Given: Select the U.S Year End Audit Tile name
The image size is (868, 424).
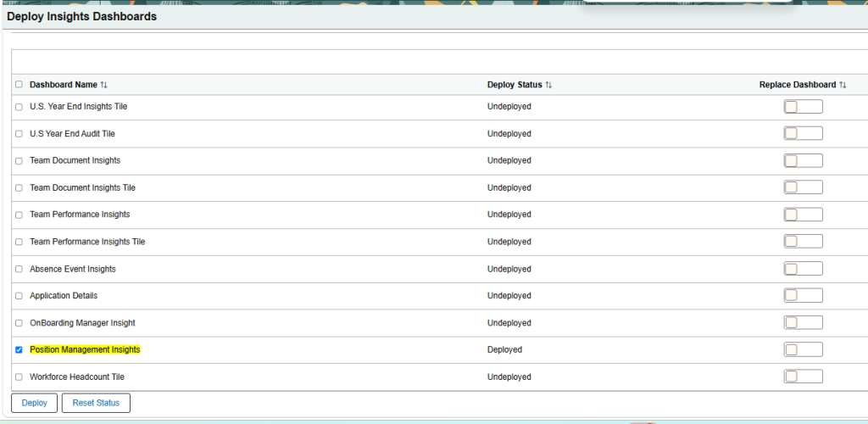Looking at the screenshot, I should click(73, 134).
